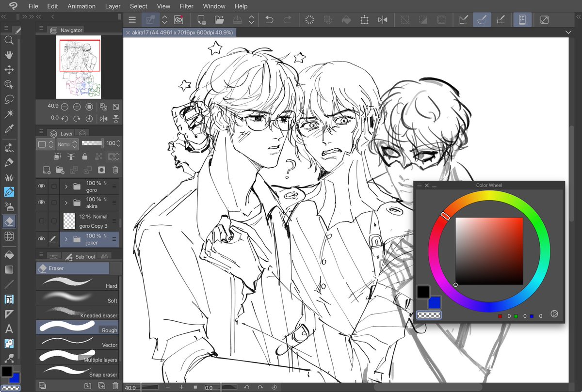Choose the Vector eraser sub tool
This screenshot has height=392, width=582.
pyautogui.click(x=78, y=341)
